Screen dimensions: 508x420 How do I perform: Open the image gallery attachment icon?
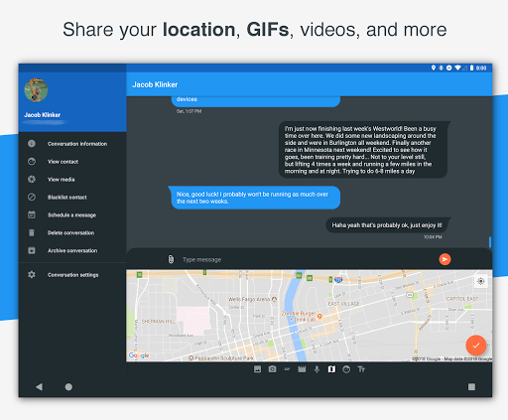tap(257, 369)
